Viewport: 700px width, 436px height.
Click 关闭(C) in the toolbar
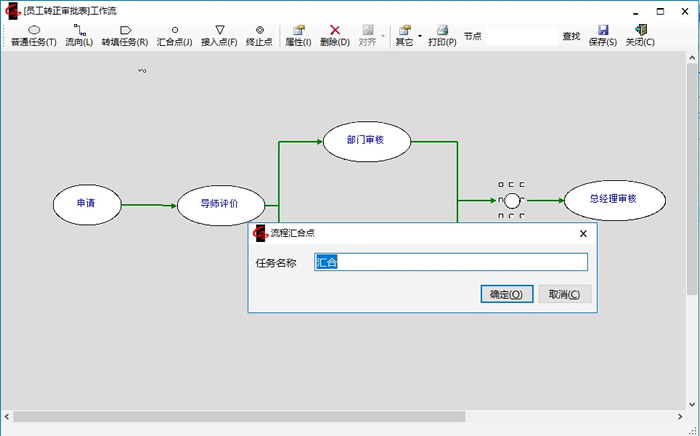640,36
